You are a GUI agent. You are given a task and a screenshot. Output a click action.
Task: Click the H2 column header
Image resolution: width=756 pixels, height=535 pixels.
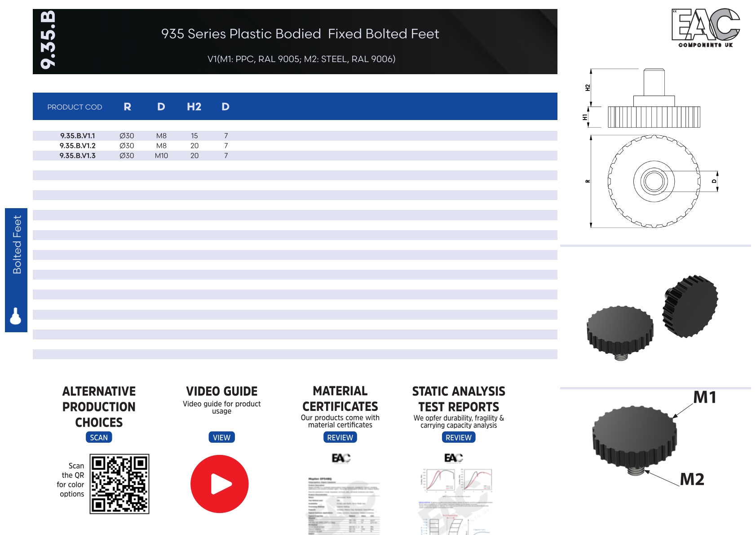click(194, 107)
